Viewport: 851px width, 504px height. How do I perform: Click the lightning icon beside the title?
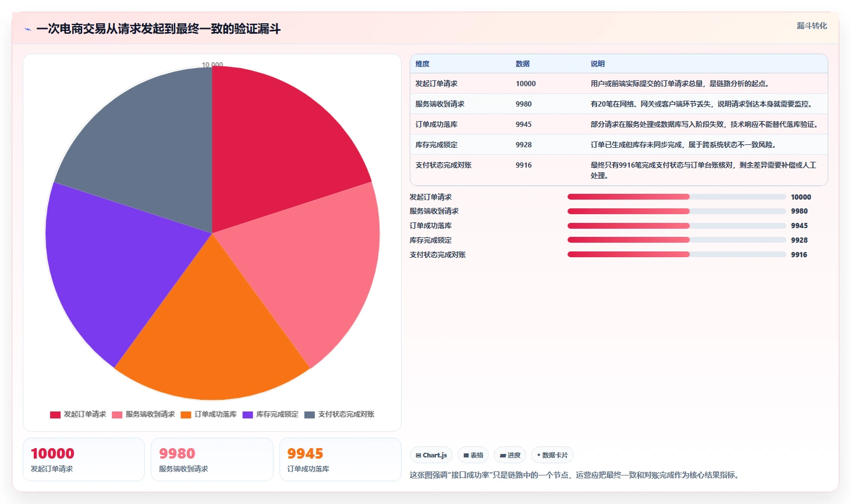(x=27, y=29)
